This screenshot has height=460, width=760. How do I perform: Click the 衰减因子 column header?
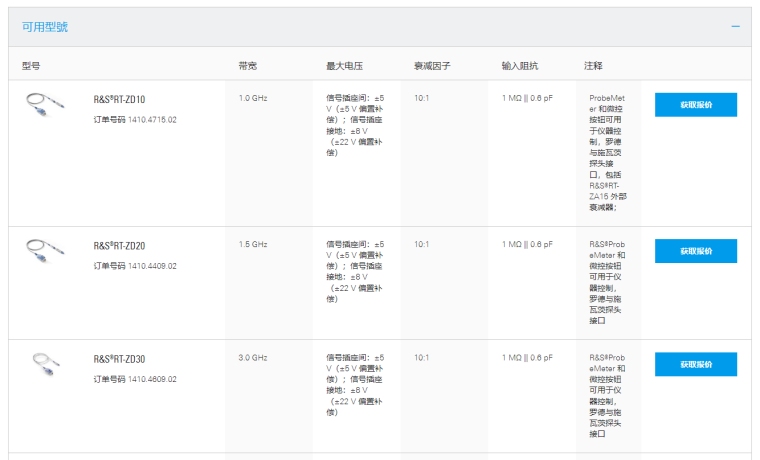pyautogui.click(x=432, y=65)
